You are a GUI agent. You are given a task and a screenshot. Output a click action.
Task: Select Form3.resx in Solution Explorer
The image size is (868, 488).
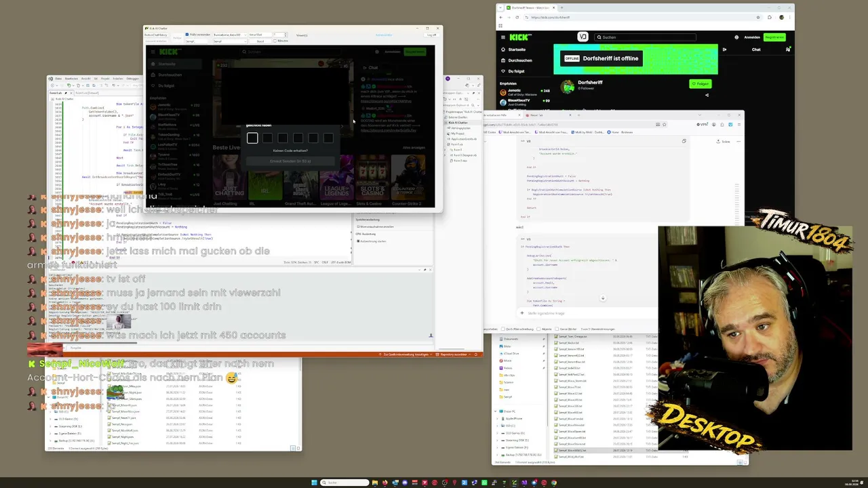coord(460,161)
